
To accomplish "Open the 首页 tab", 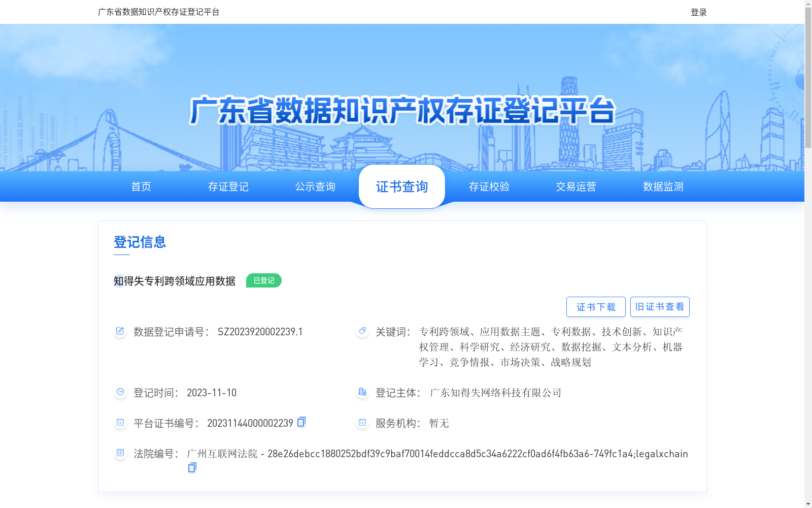I will pos(141,186).
